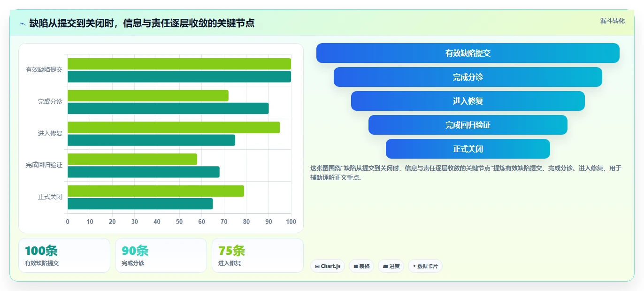Click the lightning icon beside the title

tap(23, 23)
